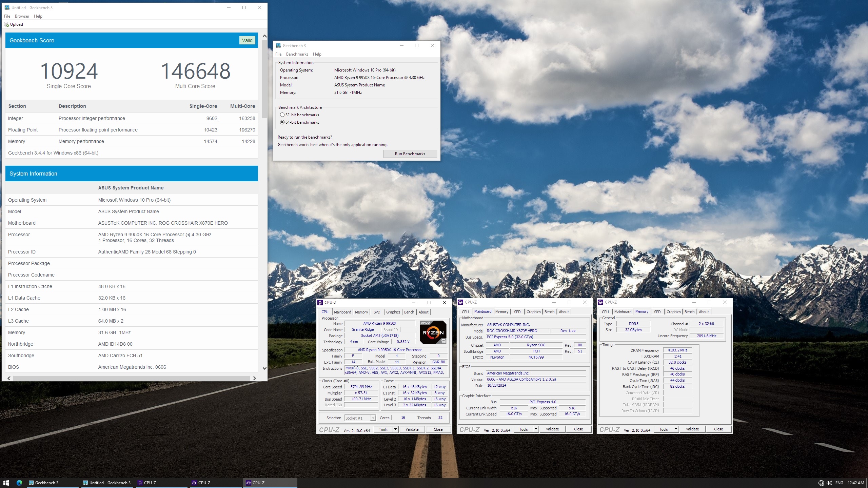
Task: Click the Multi-Core Score value 146648
Action: point(195,71)
